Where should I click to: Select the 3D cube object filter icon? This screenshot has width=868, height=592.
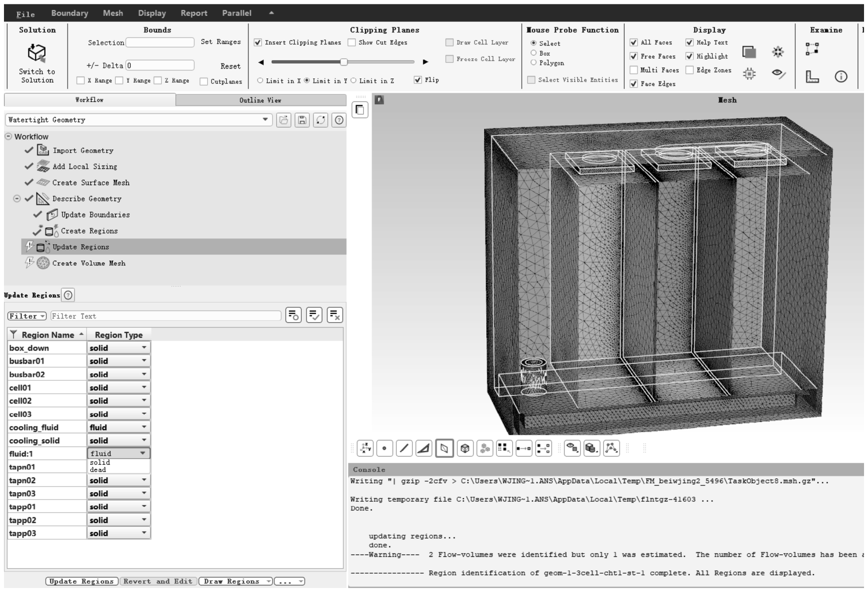tap(465, 448)
